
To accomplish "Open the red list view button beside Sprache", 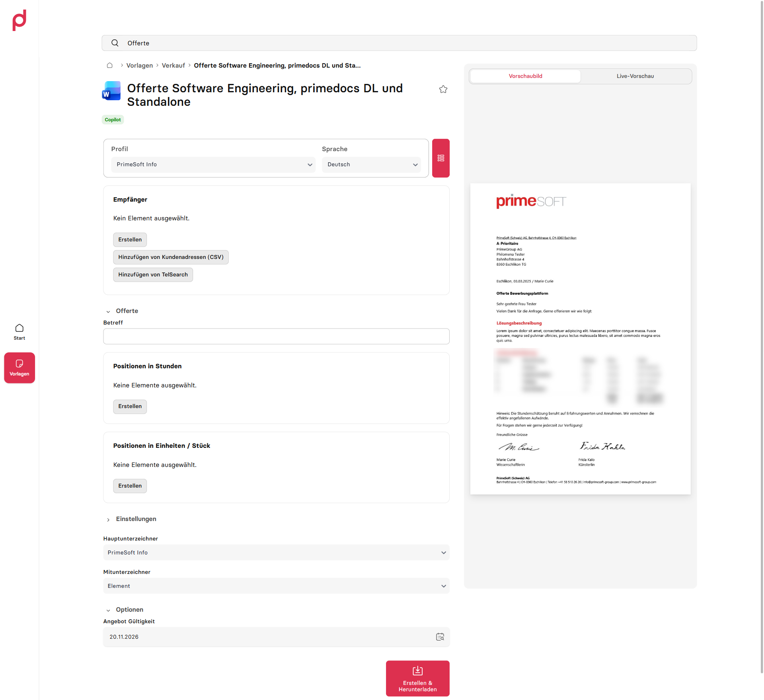I will pos(441,158).
